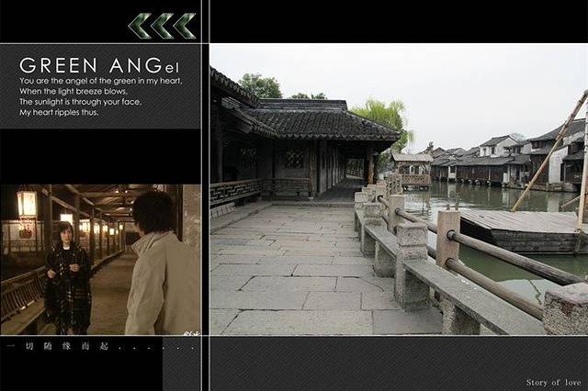Click "The sunlight is through your face" text

point(80,102)
